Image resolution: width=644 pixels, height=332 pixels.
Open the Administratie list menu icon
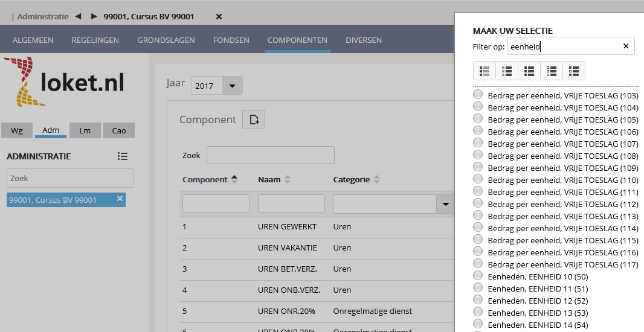coord(123,156)
